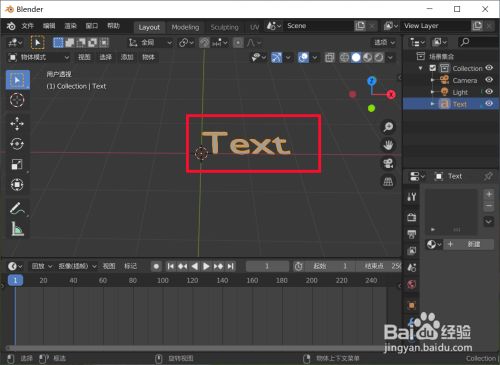Image resolution: width=500 pixels, height=365 pixels.
Task: Click the blue Z axis gizmo ball
Action: click(372, 81)
